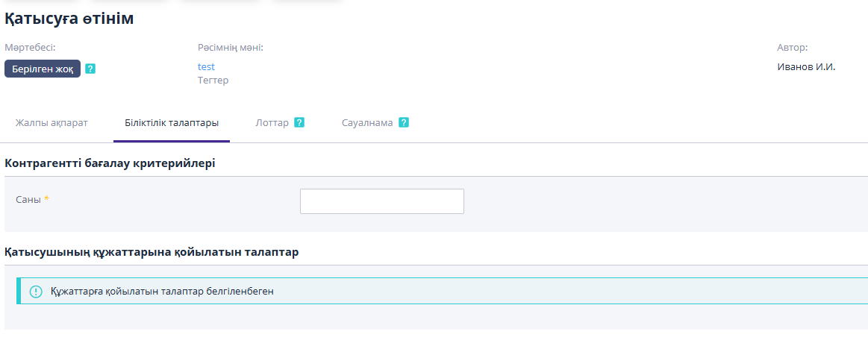
Task: Click the Контрагентті бағалау критерийлері section header
Action: pos(110,163)
